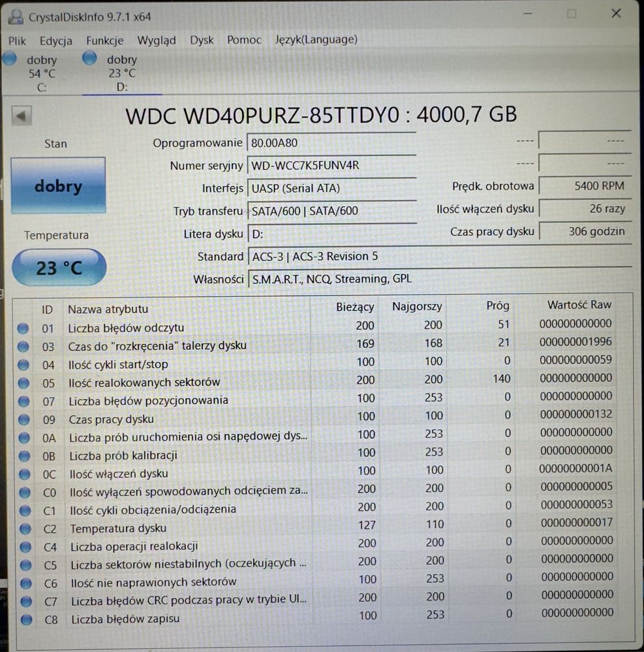The width and height of the screenshot is (644, 652).
Task: Click the Próg column header
Action: pyautogui.click(x=498, y=305)
